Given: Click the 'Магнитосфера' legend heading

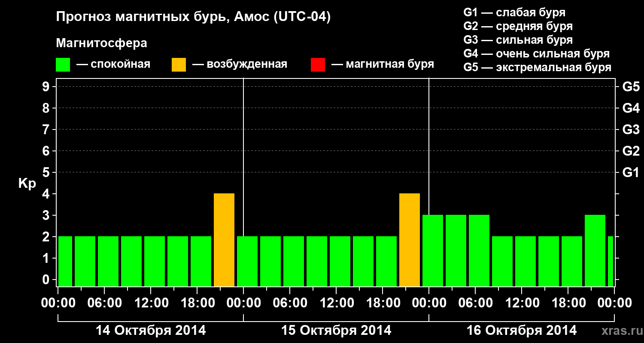Looking at the screenshot, I should click(x=101, y=43).
